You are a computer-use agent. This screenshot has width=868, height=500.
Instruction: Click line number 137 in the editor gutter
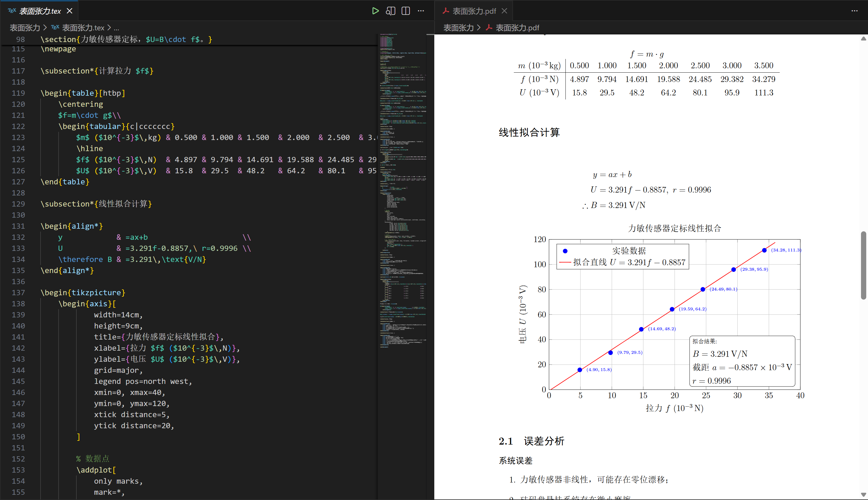click(19, 293)
